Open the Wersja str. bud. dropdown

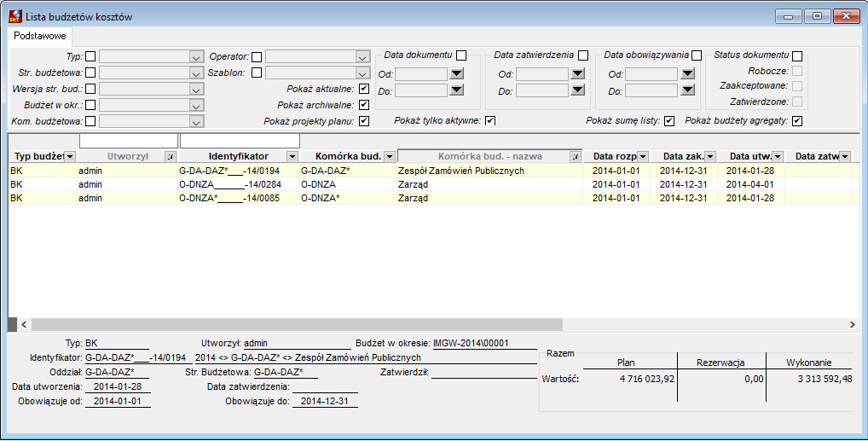point(196,90)
